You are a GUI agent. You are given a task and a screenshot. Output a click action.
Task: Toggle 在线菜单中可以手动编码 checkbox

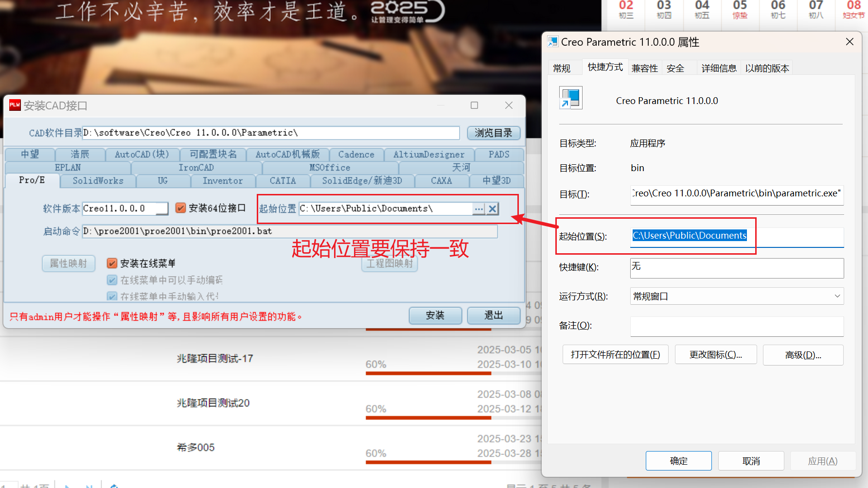[x=112, y=280]
